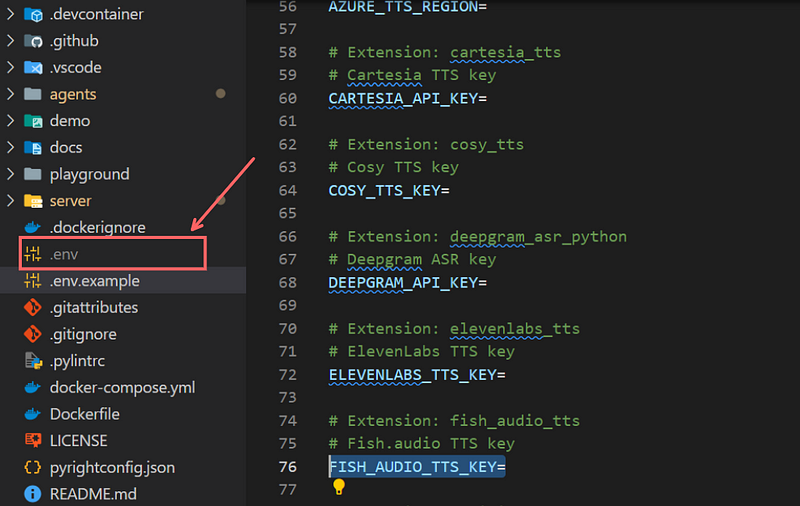
Task: Click comment '# Extension: cosy_tts'
Action: coord(426,144)
